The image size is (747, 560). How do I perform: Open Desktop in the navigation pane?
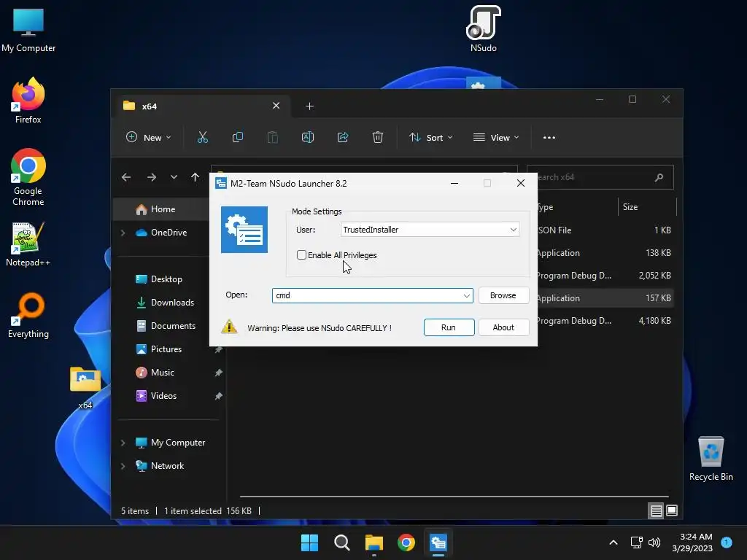pyautogui.click(x=166, y=279)
